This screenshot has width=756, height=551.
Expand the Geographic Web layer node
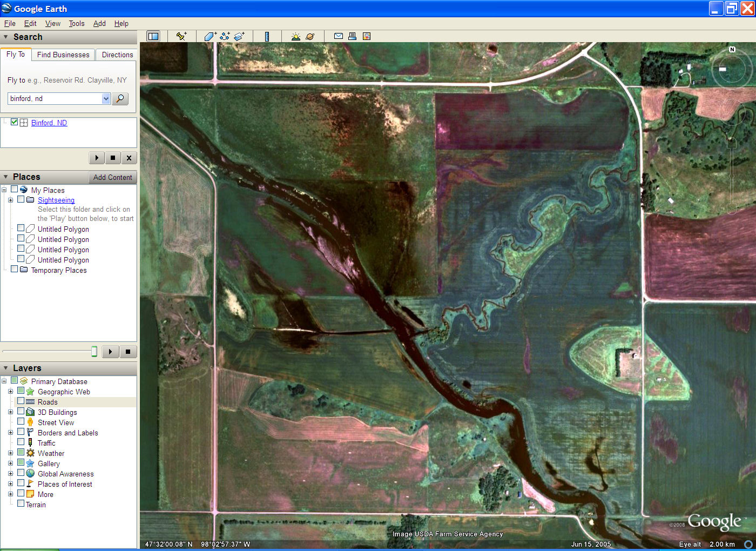pos(10,392)
